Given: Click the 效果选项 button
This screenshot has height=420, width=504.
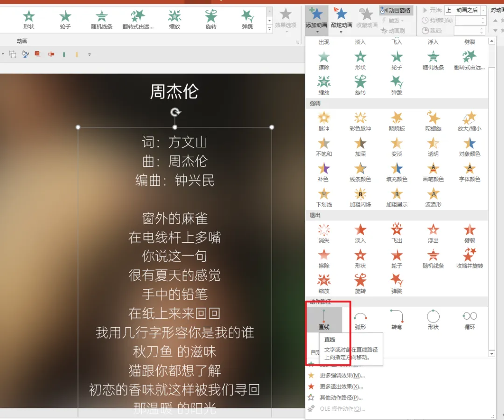Looking at the screenshot, I should tap(286, 19).
